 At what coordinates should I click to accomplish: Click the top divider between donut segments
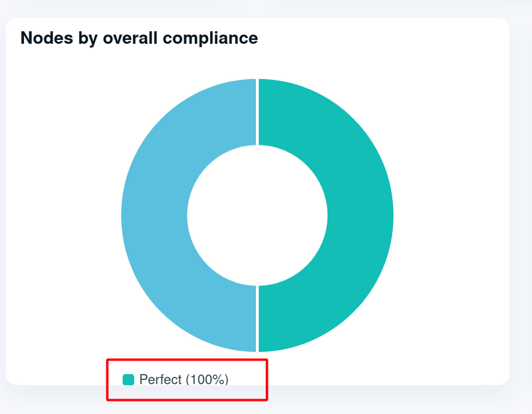257,112
